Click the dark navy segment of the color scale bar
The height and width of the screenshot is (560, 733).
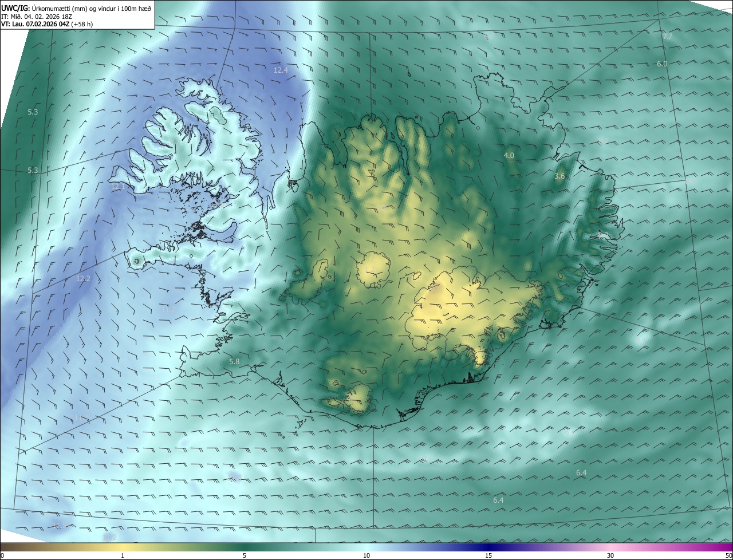[x=488, y=547]
